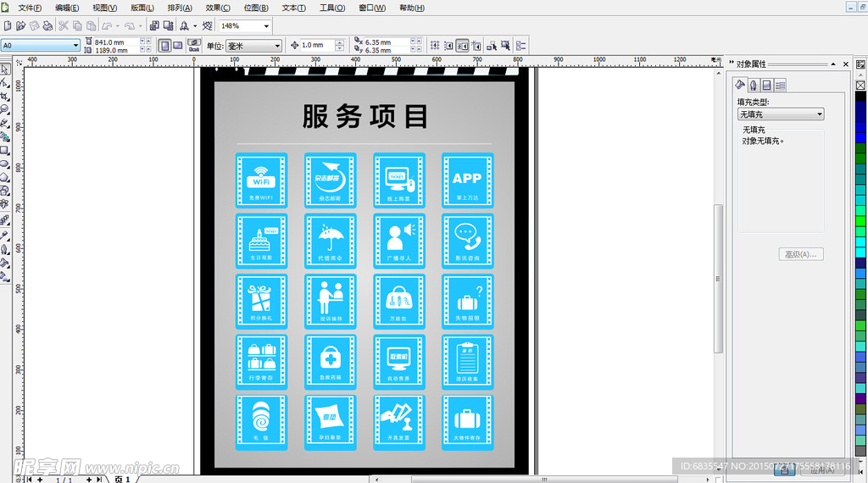
Task: Open the 效果(C) menu
Action: tap(219, 8)
